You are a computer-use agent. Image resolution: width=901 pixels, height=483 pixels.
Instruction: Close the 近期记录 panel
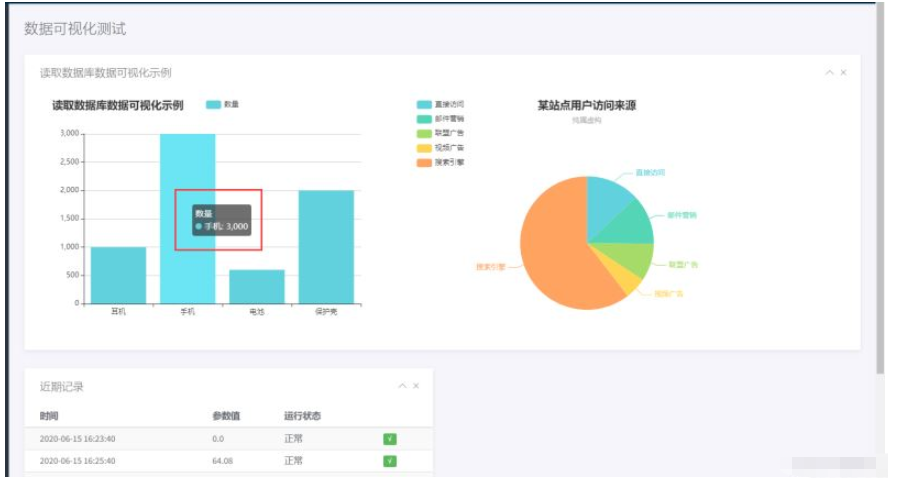click(x=415, y=386)
